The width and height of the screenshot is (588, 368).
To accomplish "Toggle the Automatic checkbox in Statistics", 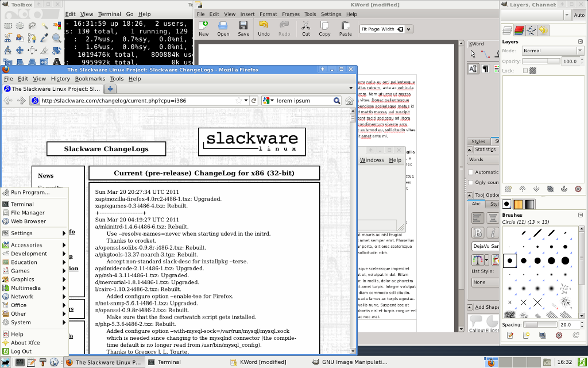I will [471, 172].
